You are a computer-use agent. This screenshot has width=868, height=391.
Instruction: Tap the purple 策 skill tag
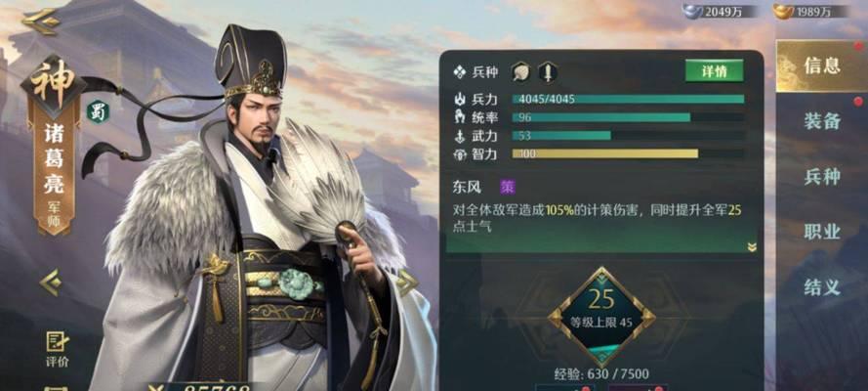pos(507,188)
